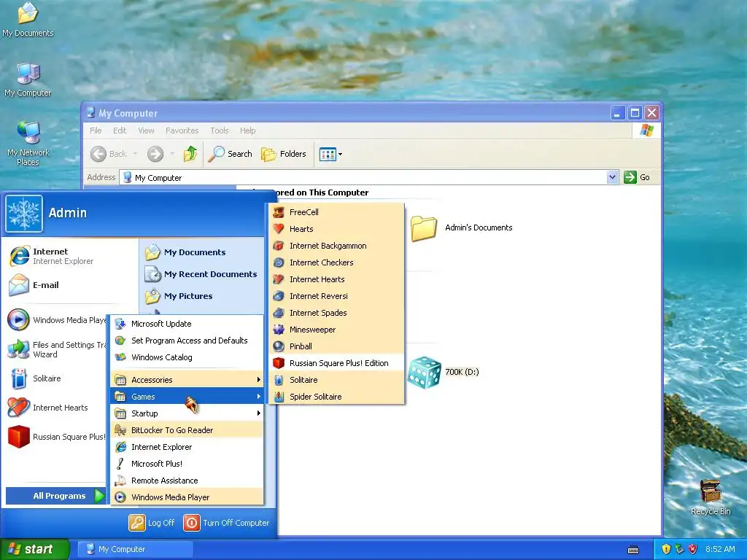The height and width of the screenshot is (560, 747).
Task: Click the My Computer address field
Action: tap(363, 178)
